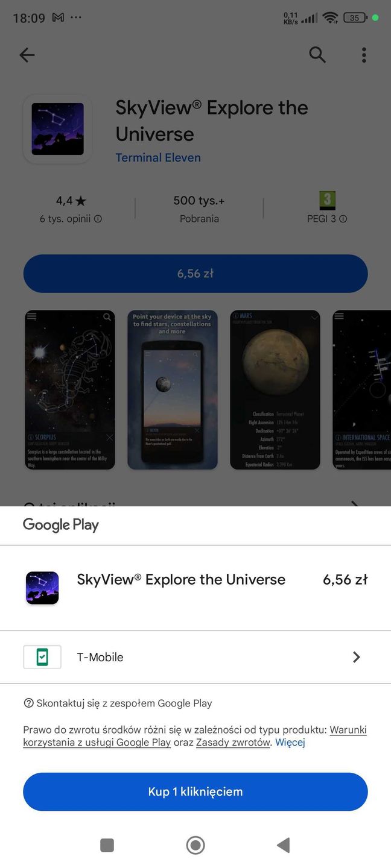Screen dimensions: 391x868
Task: Open search with the magnifier icon
Action: coord(317,55)
